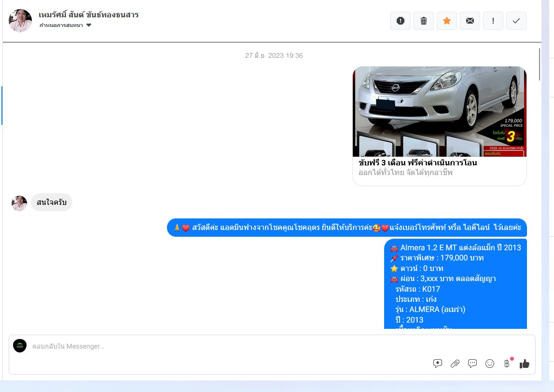Attach a file with the paperclip icon
The image size is (554, 392).
pyautogui.click(x=455, y=364)
